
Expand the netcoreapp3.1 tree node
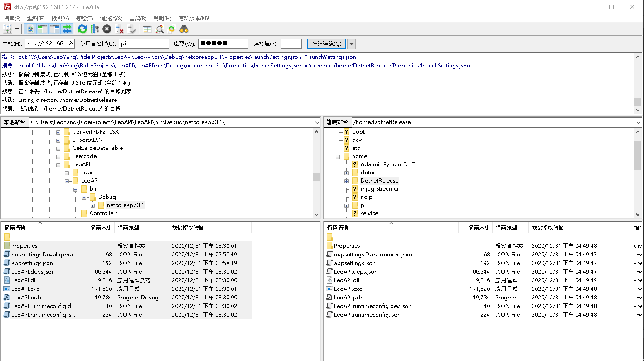click(93, 205)
